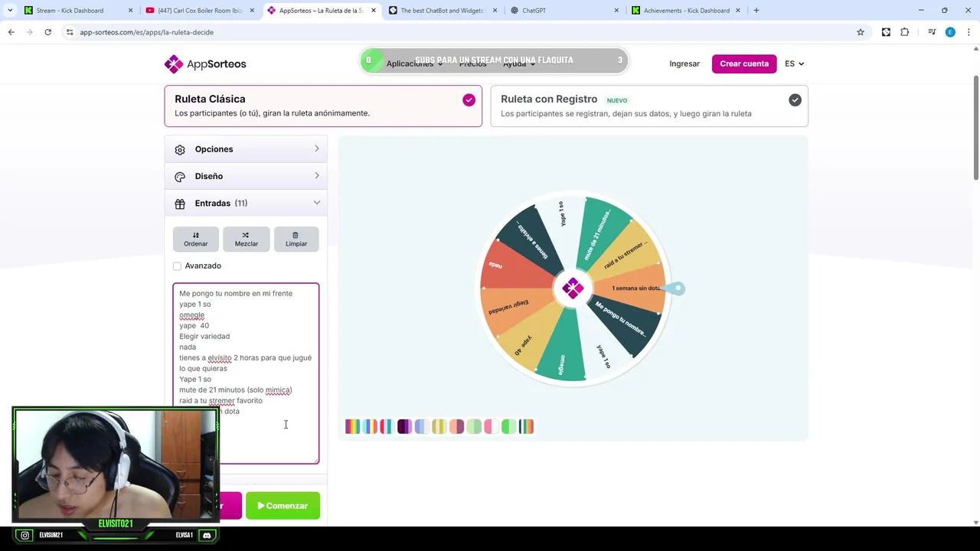980x551 pixels.
Task: Click the wheel pointer marker
Action: point(675,289)
